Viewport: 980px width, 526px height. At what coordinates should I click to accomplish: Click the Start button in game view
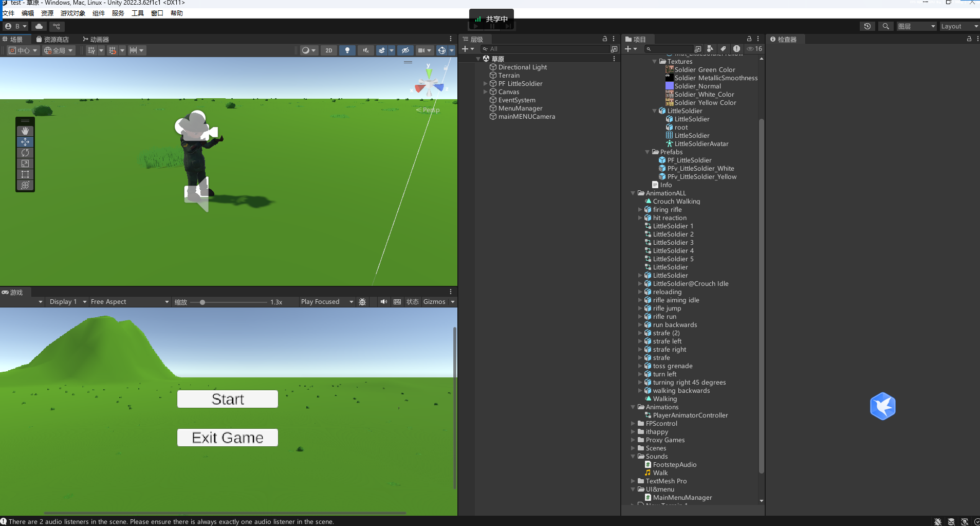point(227,399)
